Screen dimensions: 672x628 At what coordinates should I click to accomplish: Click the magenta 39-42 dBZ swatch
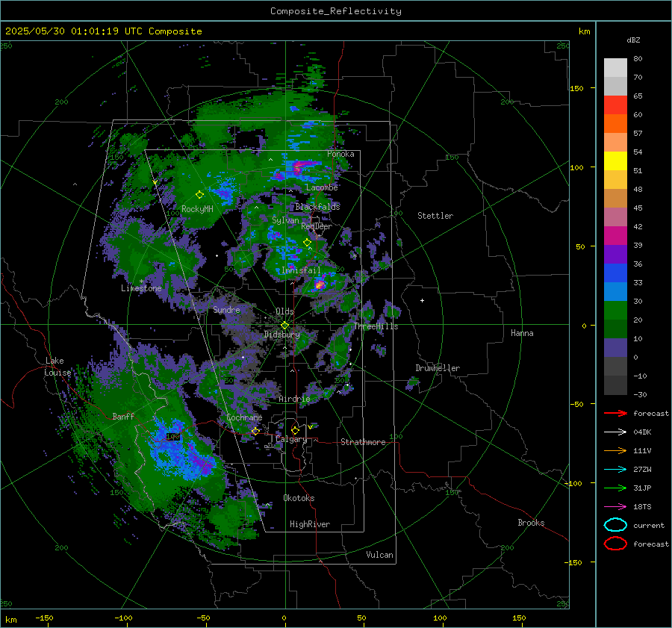point(615,235)
